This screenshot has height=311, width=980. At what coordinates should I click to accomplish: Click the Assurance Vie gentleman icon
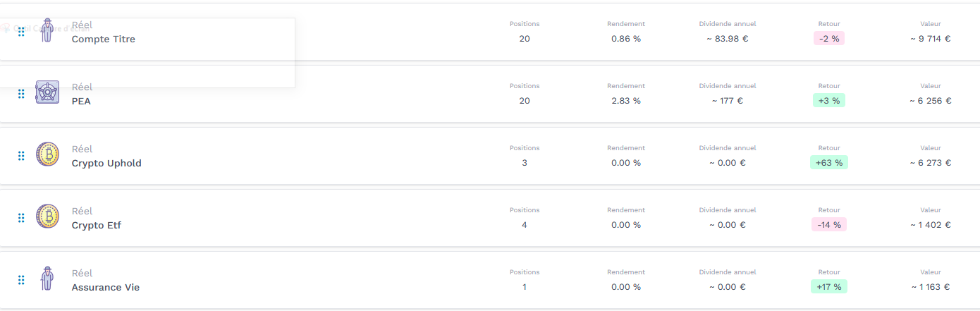pyautogui.click(x=47, y=279)
